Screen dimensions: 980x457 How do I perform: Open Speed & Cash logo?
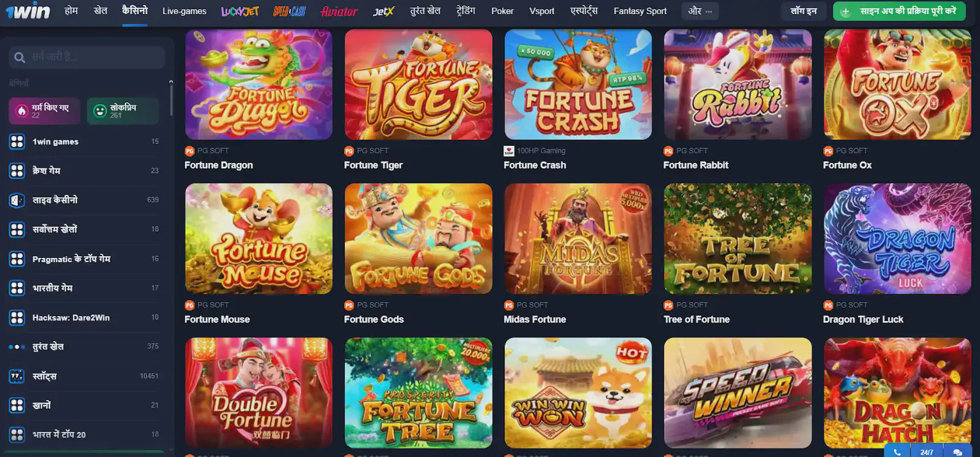point(289,11)
